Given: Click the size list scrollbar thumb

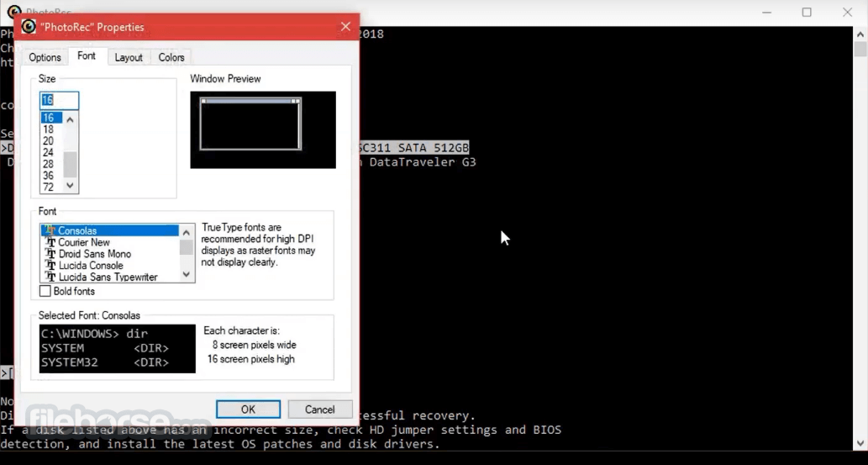Looking at the screenshot, I should (71, 164).
